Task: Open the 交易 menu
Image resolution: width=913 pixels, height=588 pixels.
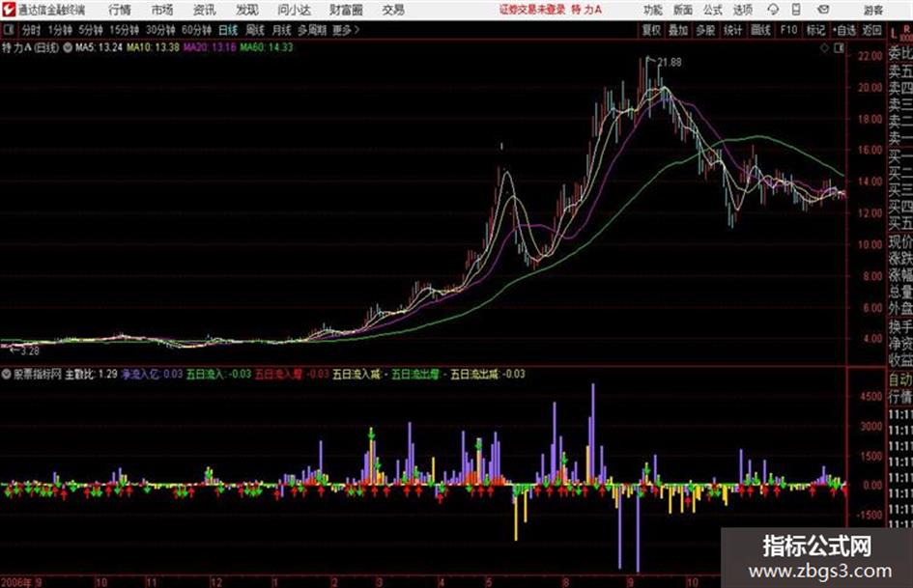Action: click(x=393, y=10)
